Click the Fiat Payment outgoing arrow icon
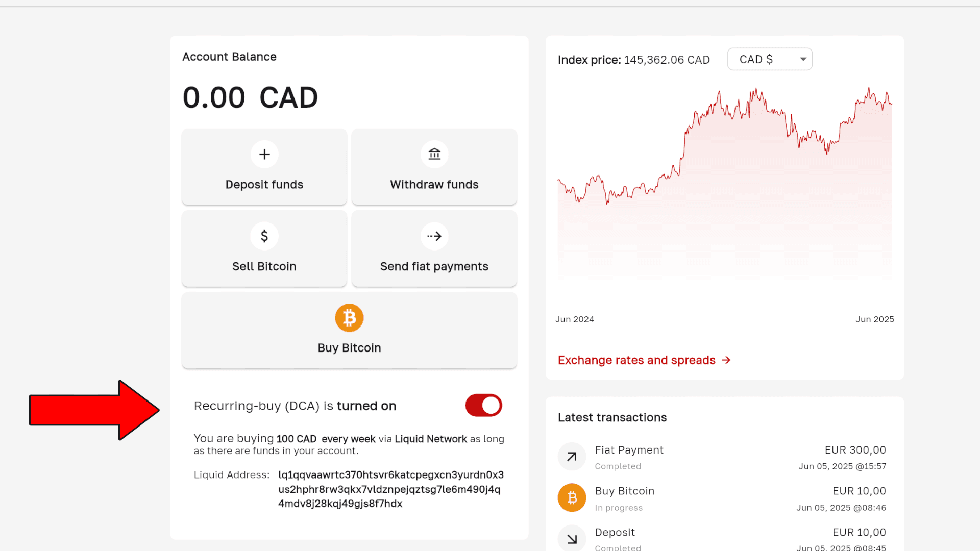980x551 pixels. 572,457
